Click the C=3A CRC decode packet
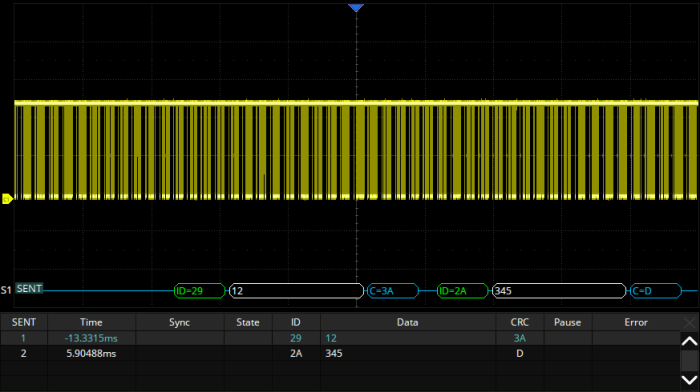Image resolution: width=700 pixels, height=392 pixels. pos(393,291)
